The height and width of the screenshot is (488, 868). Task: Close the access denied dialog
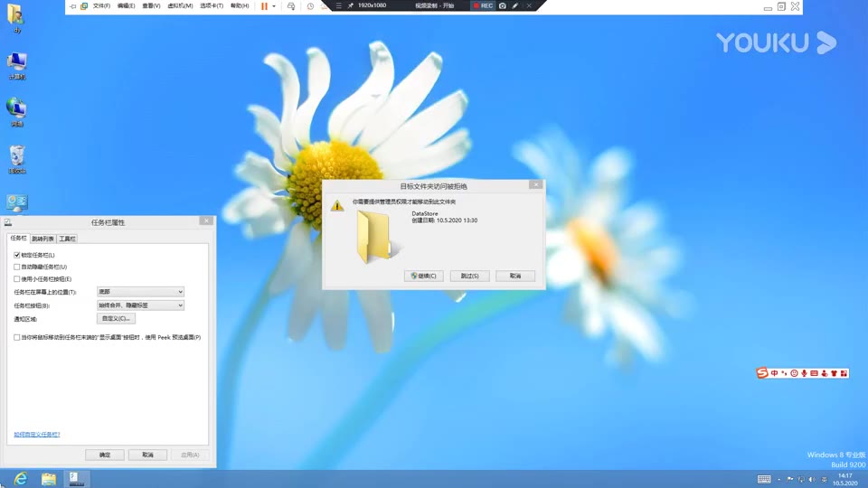click(535, 184)
